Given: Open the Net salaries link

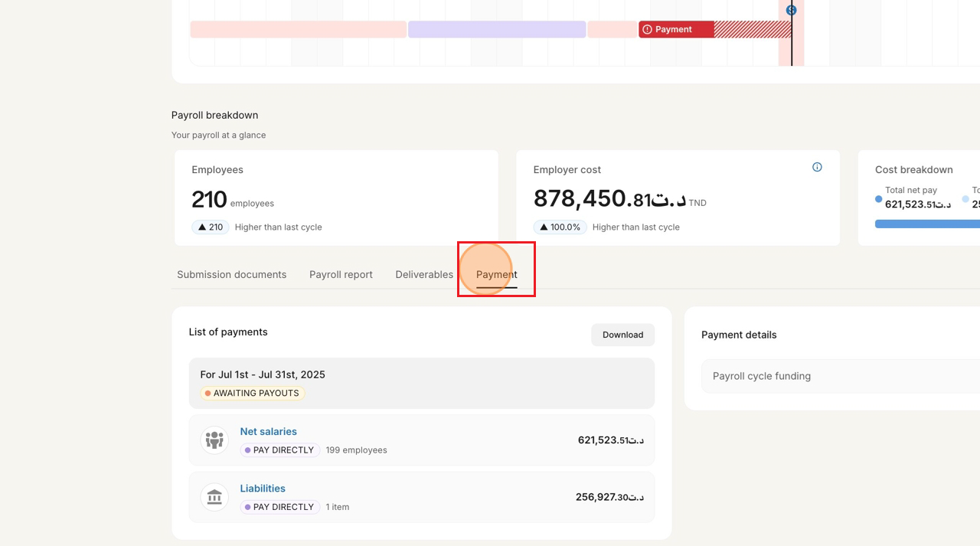Looking at the screenshot, I should [x=268, y=432].
